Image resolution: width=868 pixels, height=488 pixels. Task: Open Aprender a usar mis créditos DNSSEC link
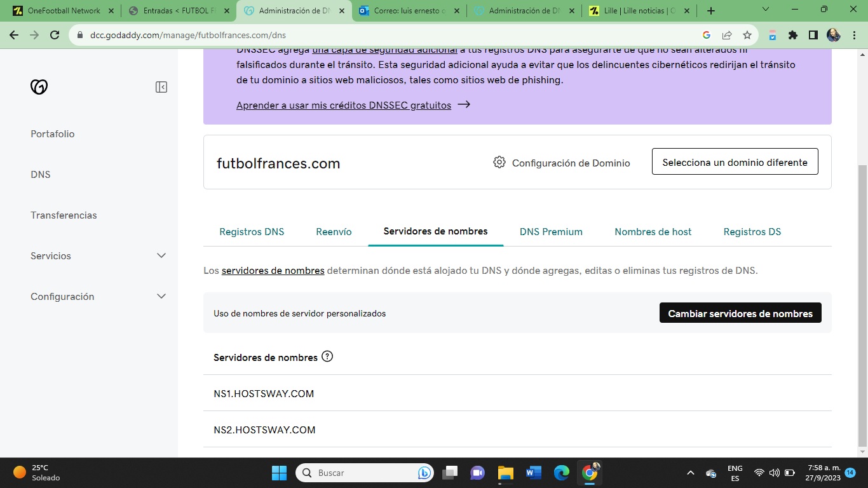coord(344,105)
